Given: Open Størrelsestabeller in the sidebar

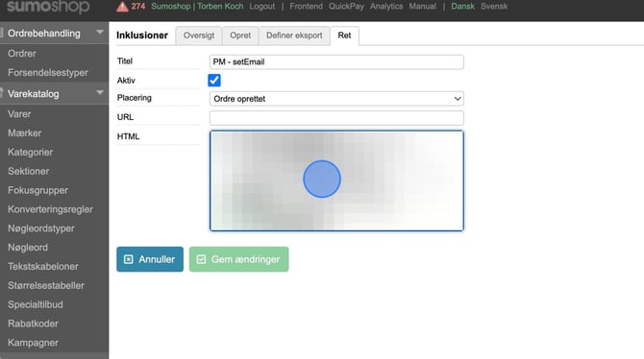Looking at the screenshot, I should point(46,285).
